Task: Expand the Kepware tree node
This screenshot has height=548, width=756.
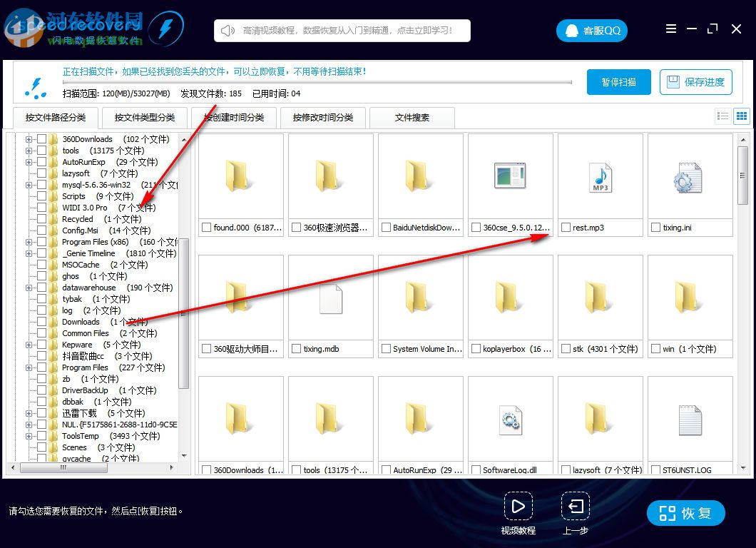Action: tap(29, 345)
